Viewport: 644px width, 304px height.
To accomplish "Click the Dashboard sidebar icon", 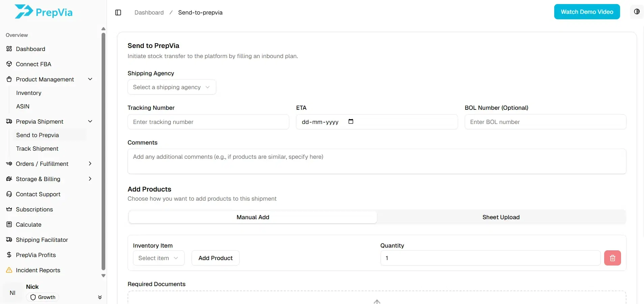I will [9, 49].
